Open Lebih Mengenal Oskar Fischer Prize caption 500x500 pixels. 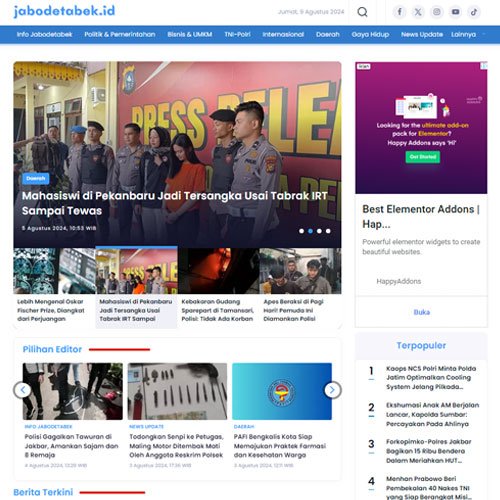[51, 310]
